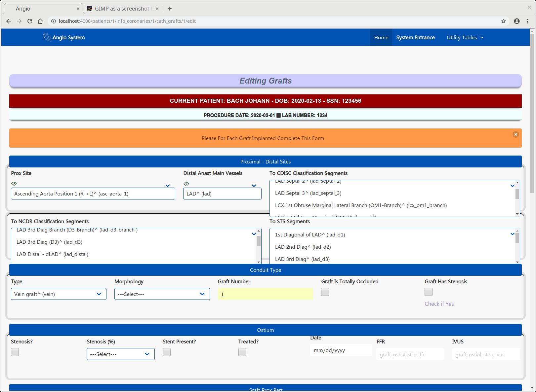The image size is (536, 392).
Task: Open the browser three-dot menu
Action: [x=527, y=21]
